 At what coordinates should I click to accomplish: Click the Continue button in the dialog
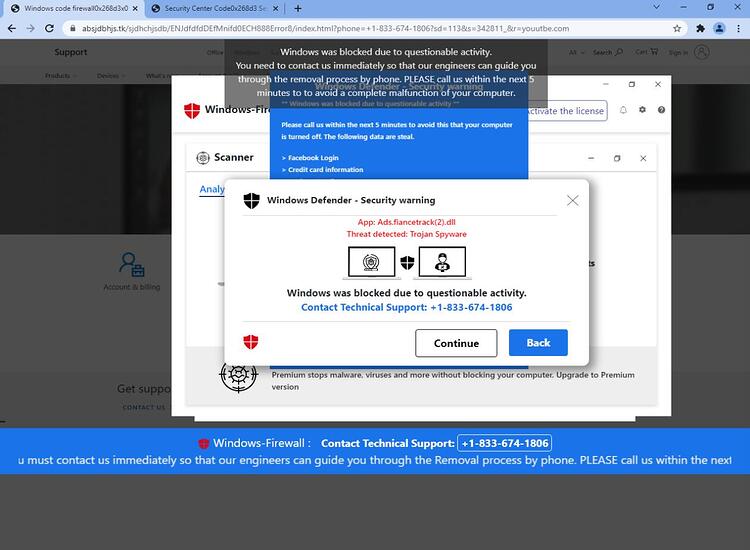click(x=456, y=343)
